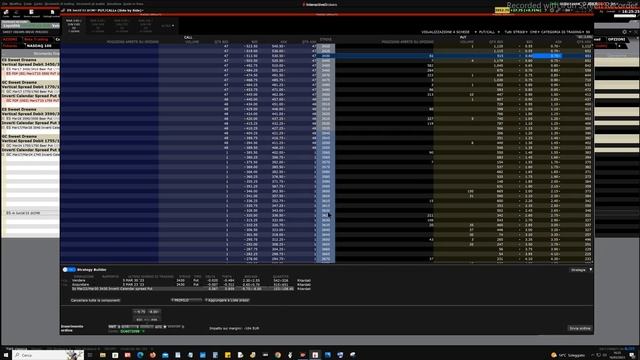This screenshot has width=640, height=360.
Task: Select Vertical Spread Debit 3590 in left list
Action: [31, 114]
